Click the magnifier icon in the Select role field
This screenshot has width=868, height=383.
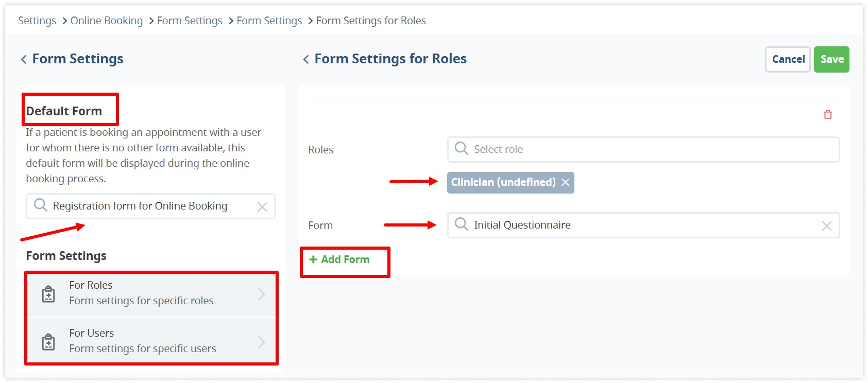461,149
